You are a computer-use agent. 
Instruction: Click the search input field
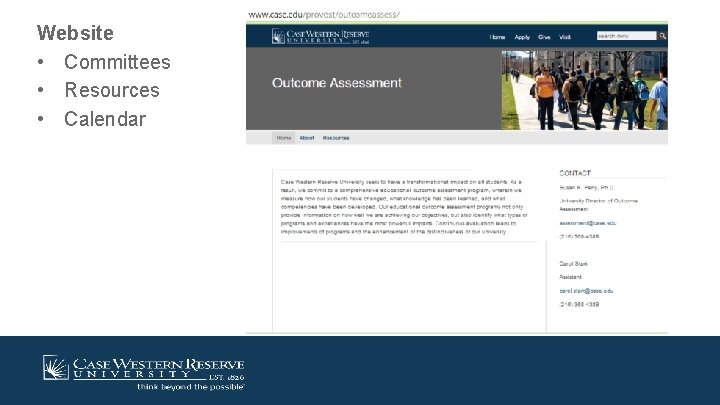tap(626, 36)
